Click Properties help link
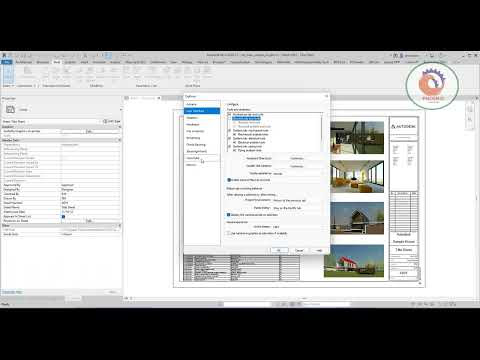The width and height of the screenshot is (480, 360). 12,292
